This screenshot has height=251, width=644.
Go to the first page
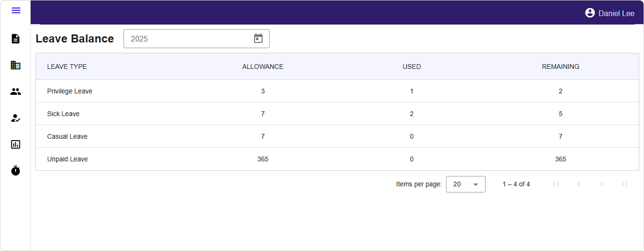(556, 184)
